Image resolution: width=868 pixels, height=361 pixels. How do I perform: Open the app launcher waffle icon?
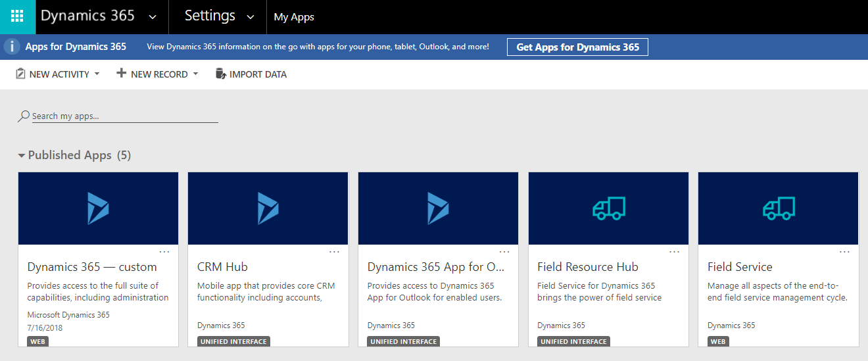(18, 16)
